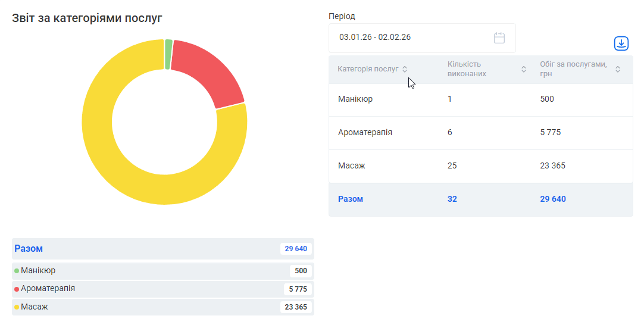This screenshot has height=325, width=644.
Task: Select the Ароматерапія legend item
Action: tap(48, 289)
